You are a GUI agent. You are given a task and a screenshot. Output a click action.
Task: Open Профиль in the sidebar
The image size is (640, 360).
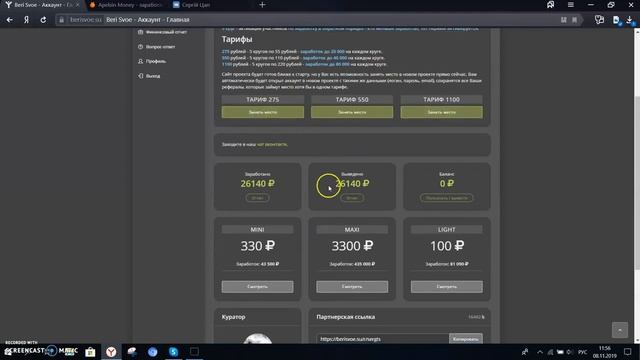pyautogui.click(x=152, y=61)
